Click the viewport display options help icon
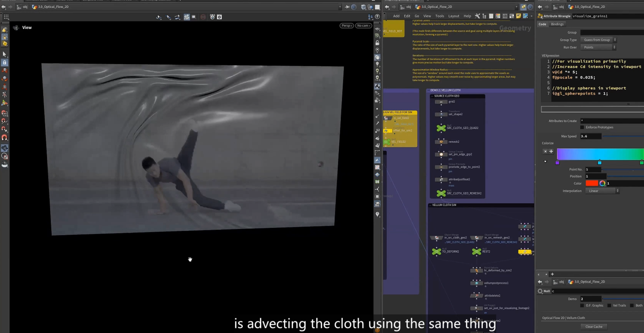The width and height of the screenshot is (644, 333). (377, 17)
